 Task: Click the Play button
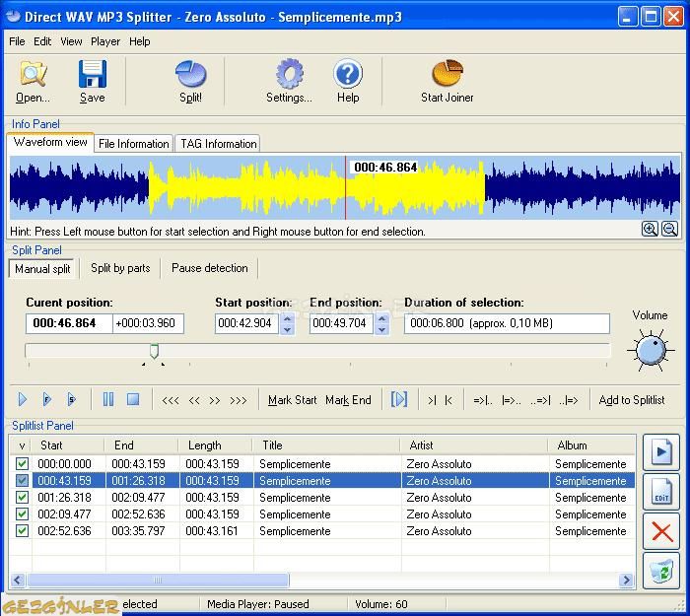click(x=23, y=399)
